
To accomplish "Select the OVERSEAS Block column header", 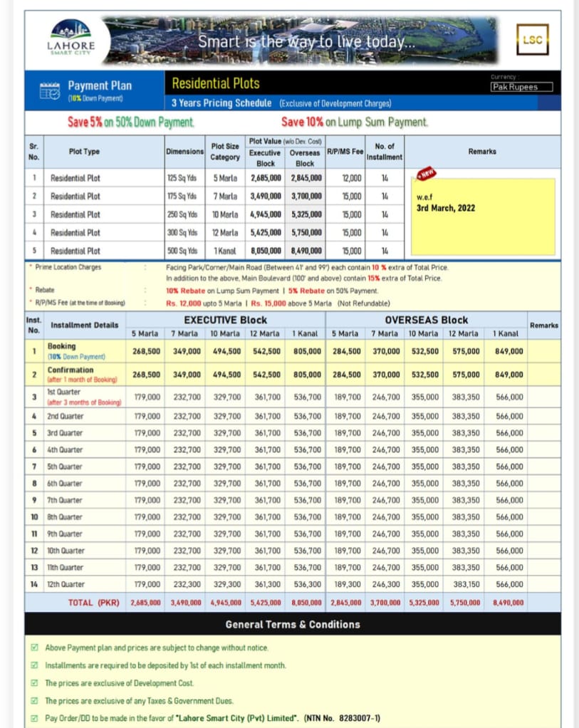I will (x=425, y=320).
